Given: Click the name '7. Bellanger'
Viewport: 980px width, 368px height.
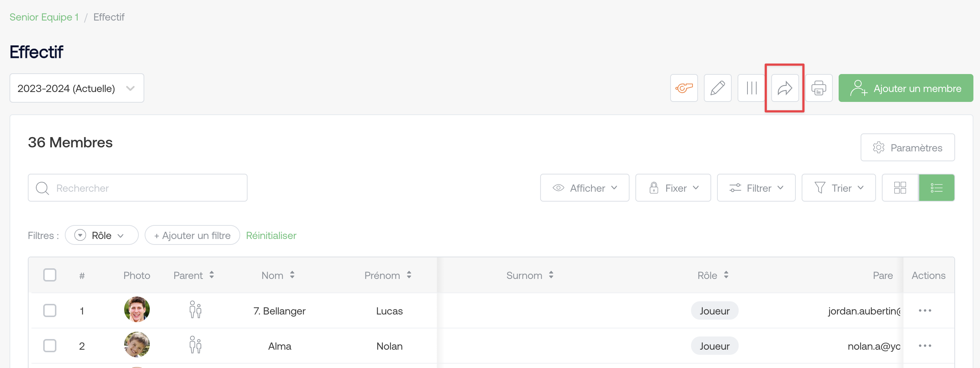Looking at the screenshot, I should 279,311.
